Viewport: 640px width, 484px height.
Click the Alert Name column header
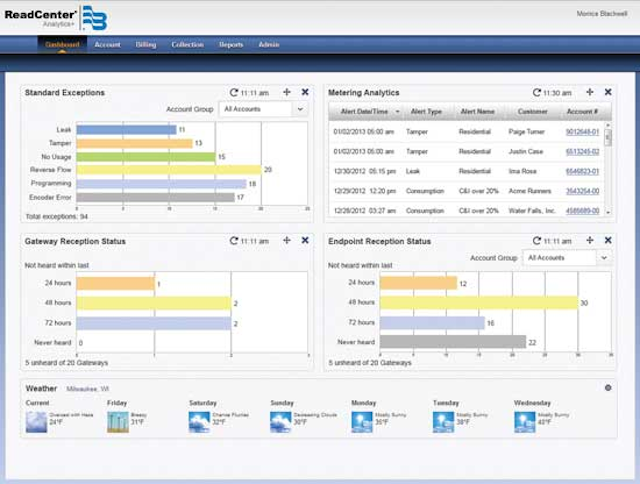pos(478,111)
